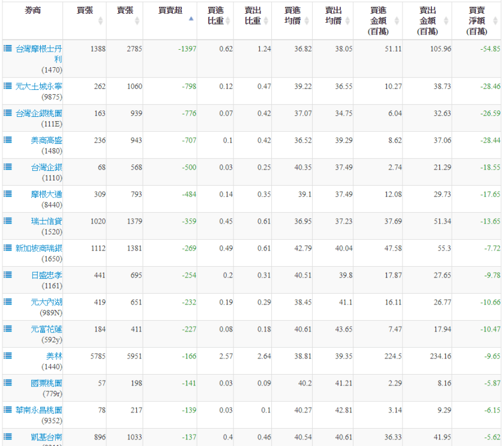
Task: Click list icon beside 華南永昌桃園
Action: (8, 409)
